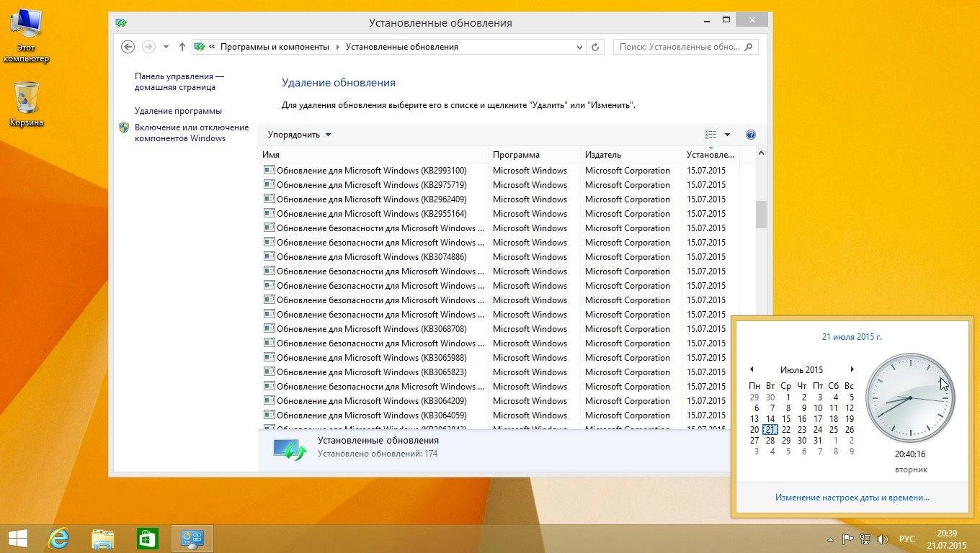
Task: Select update KB2955164 row
Action: tap(499, 214)
